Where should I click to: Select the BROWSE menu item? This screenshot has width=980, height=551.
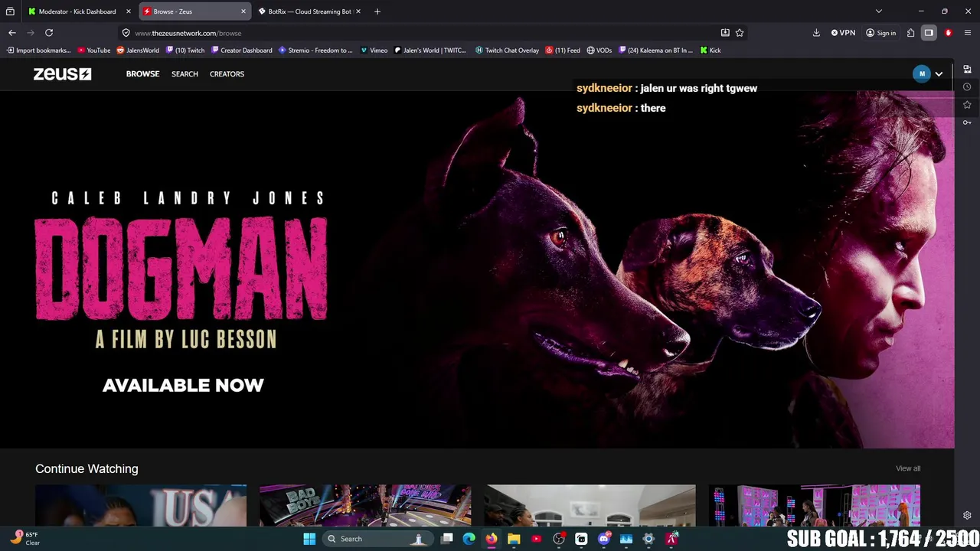click(x=142, y=74)
